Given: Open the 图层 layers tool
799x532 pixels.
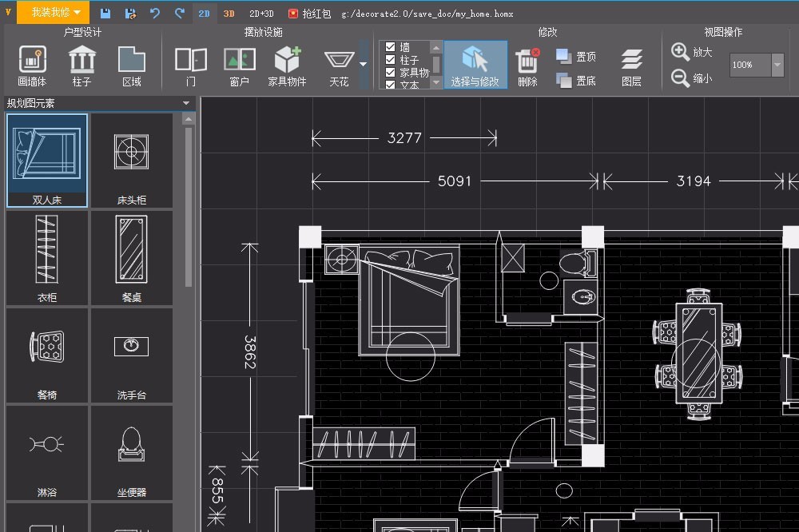Looking at the screenshot, I should 631,66.
